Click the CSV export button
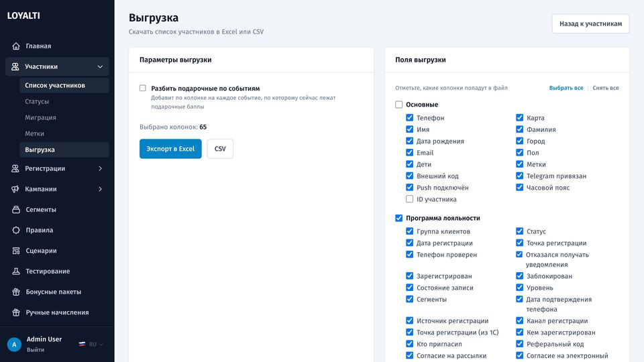This screenshot has height=362, width=644. click(x=220, y=149)
